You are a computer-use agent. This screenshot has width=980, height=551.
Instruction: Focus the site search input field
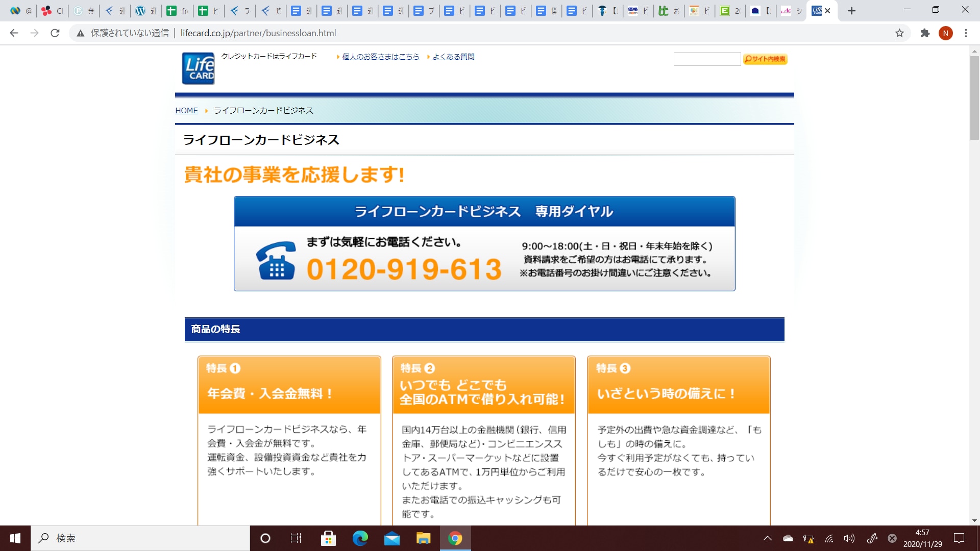(x=707, y=59)
